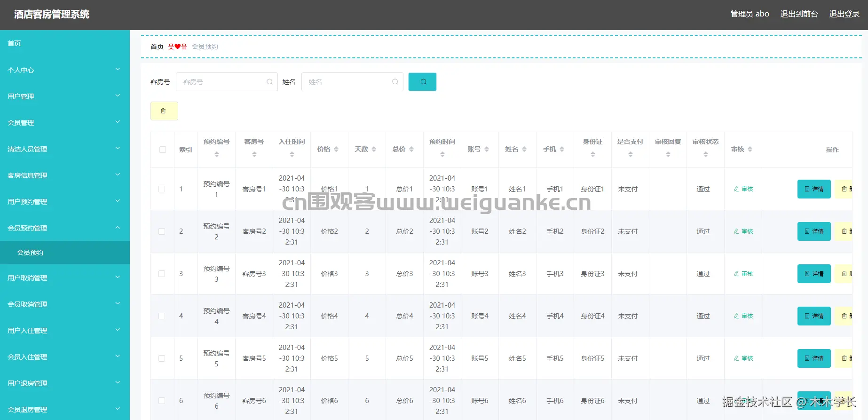Sort by 审核状态 column arrows
The height and width of the screenshot is (420, 868).
(706, 154)
